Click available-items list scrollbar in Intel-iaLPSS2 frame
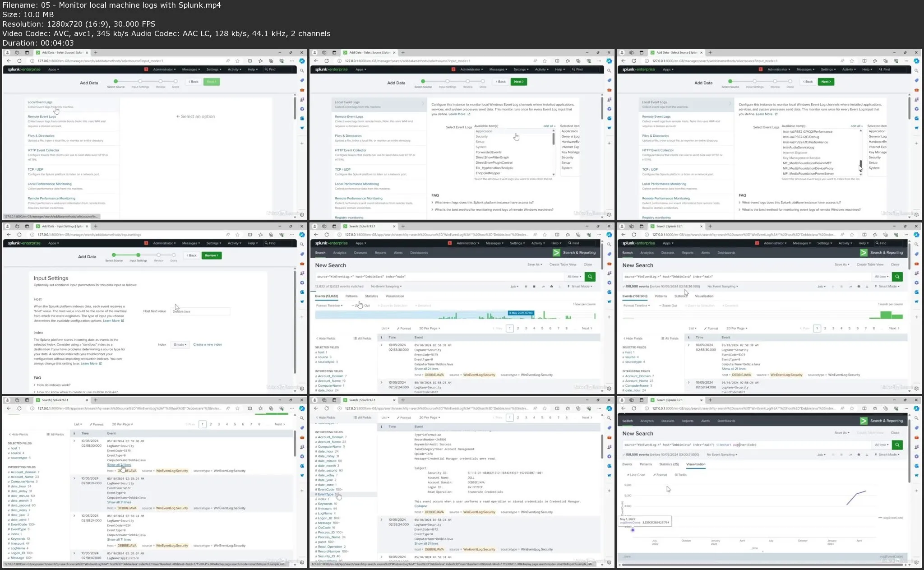 [x=860, y=165]
